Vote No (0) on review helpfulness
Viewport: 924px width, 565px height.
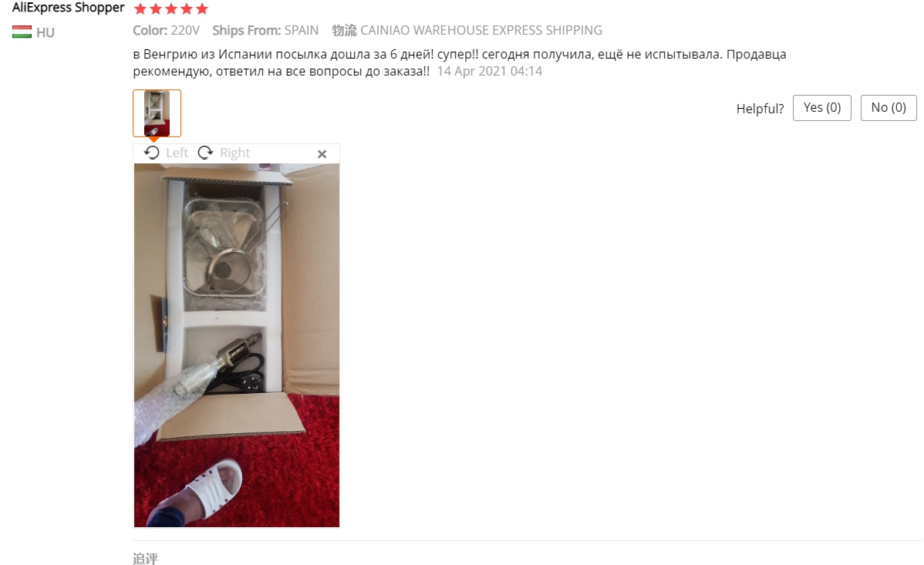tap(889, 108)
